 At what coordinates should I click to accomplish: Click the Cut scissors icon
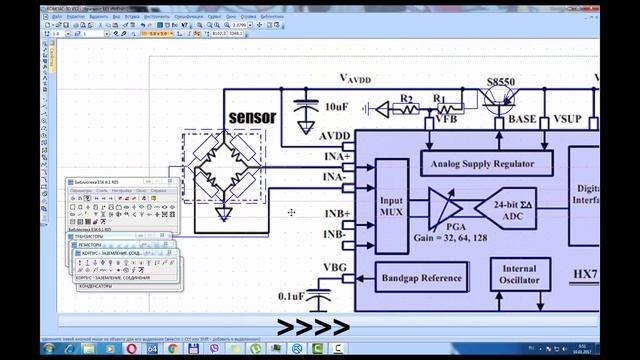tap(100, 25)
